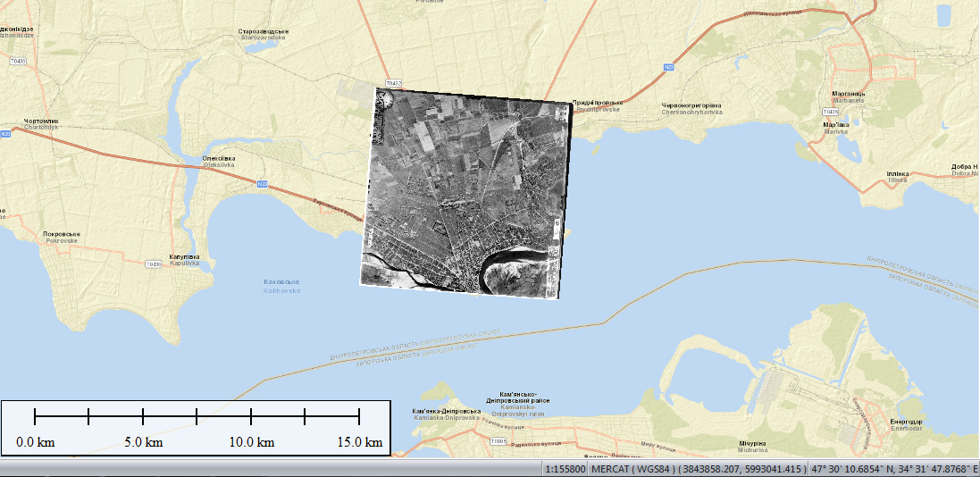Click the 1:155800 map scale field
Screen dimensions: 980x477
point(565,469)
